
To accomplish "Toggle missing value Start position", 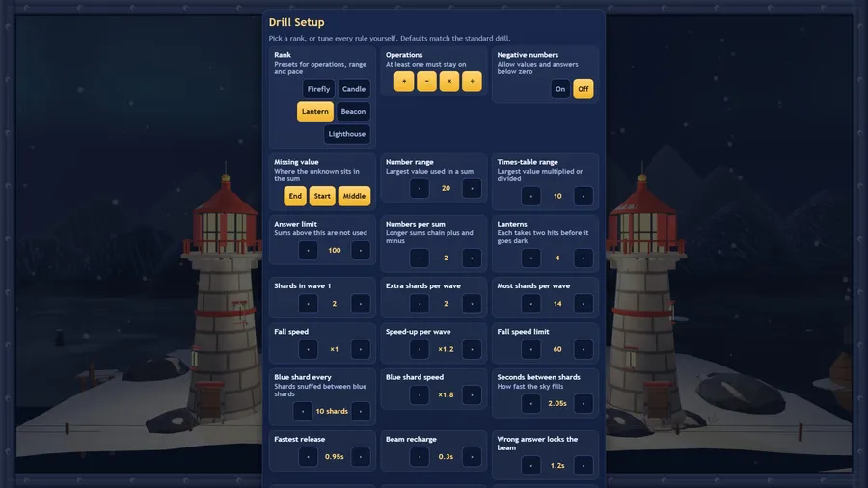I will tap(322, 196).
